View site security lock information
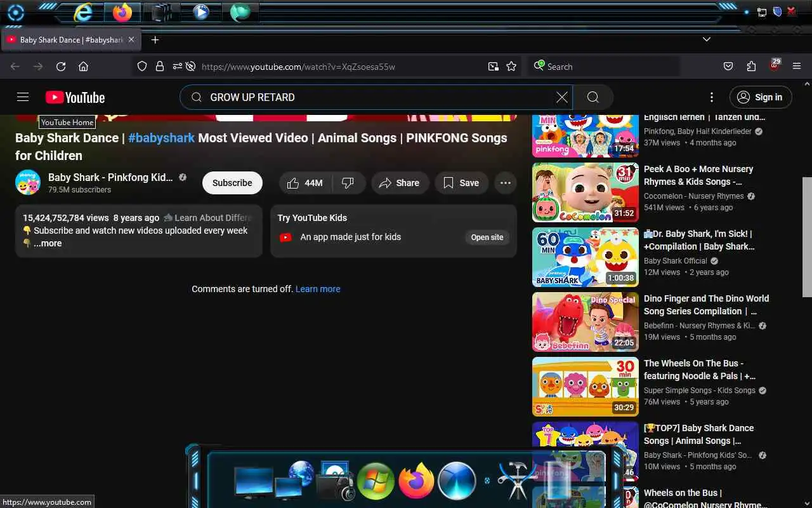The image size is (812, 508). [x=160, y=67]
